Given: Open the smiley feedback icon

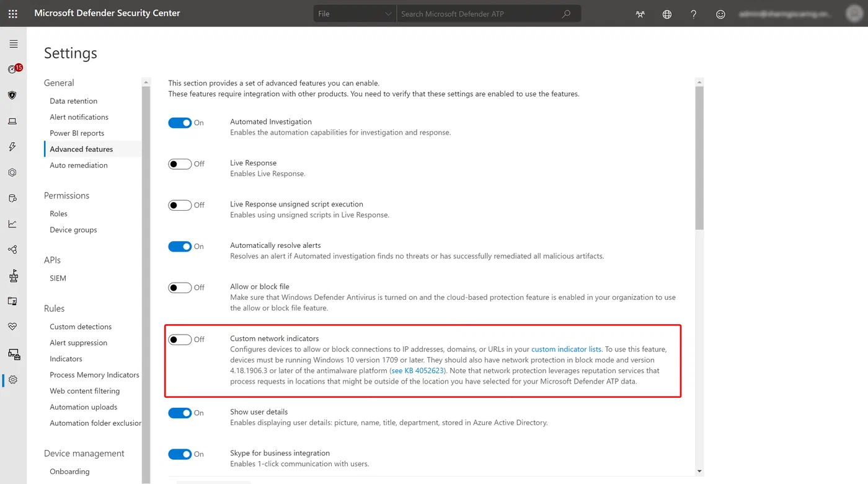Looking at the screenshot, I should tap(720, 14).
